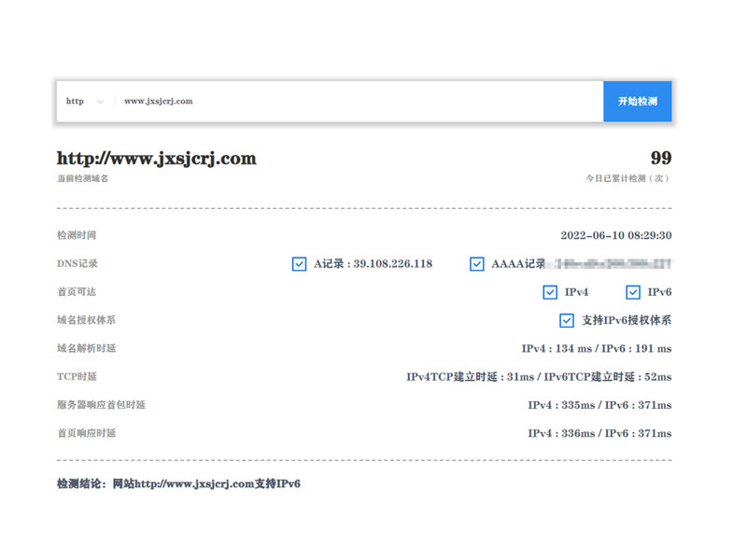
Task: Click the www.jxsjcrj.com URL input field
Action: 355,102
